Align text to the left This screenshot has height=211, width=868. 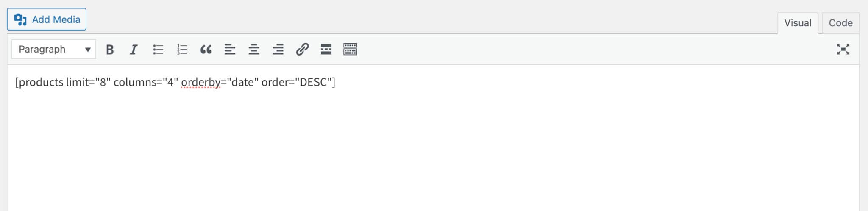[230, 50]
